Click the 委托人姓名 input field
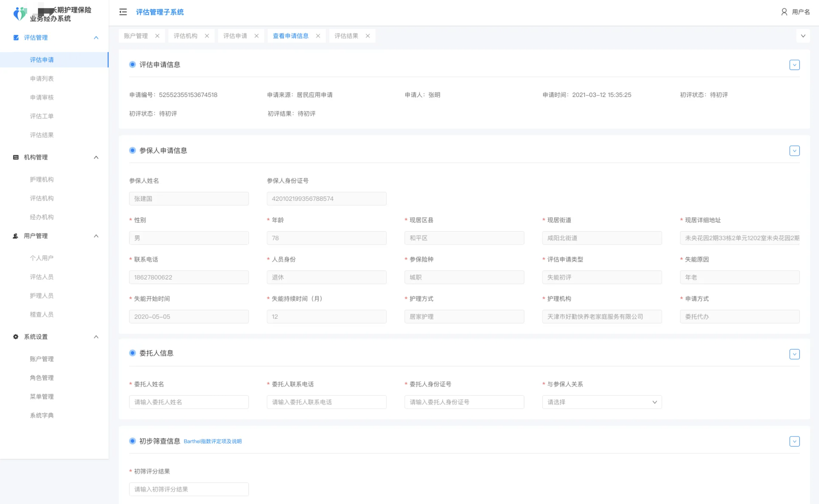 click(x=189, y=402)
